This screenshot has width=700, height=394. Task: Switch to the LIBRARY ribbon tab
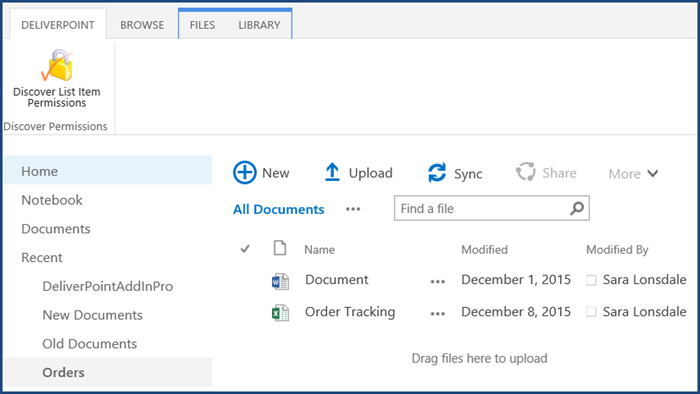point(259,25)
